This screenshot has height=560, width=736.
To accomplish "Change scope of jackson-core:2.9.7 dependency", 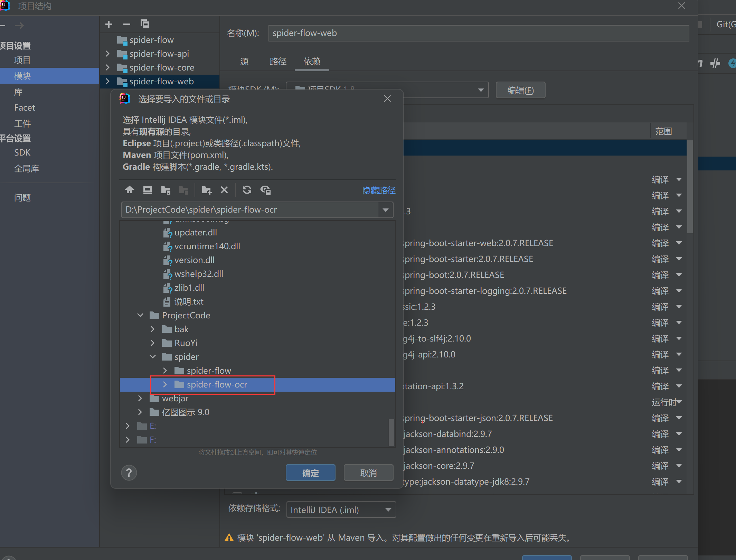I will tap(667, 466).
